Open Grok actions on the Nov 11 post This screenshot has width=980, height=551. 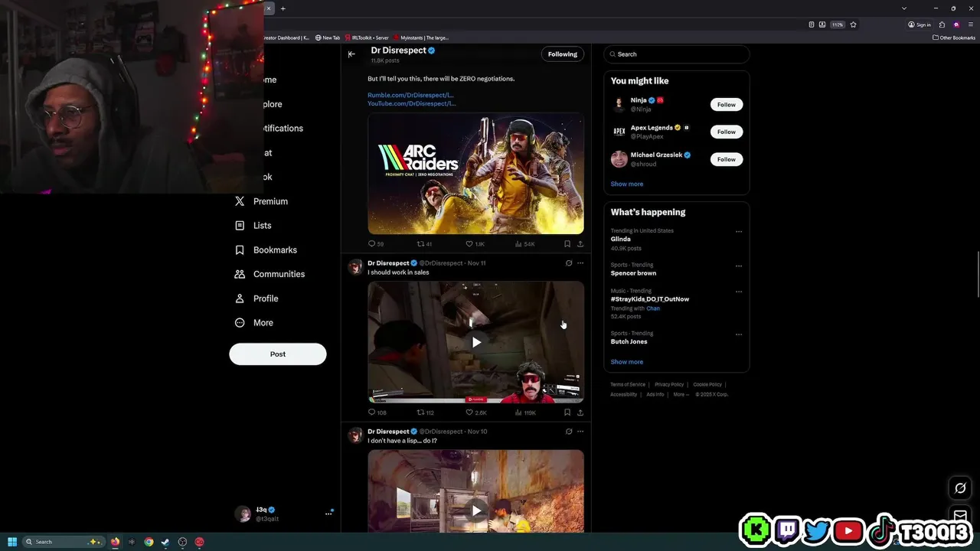(568, 263)
